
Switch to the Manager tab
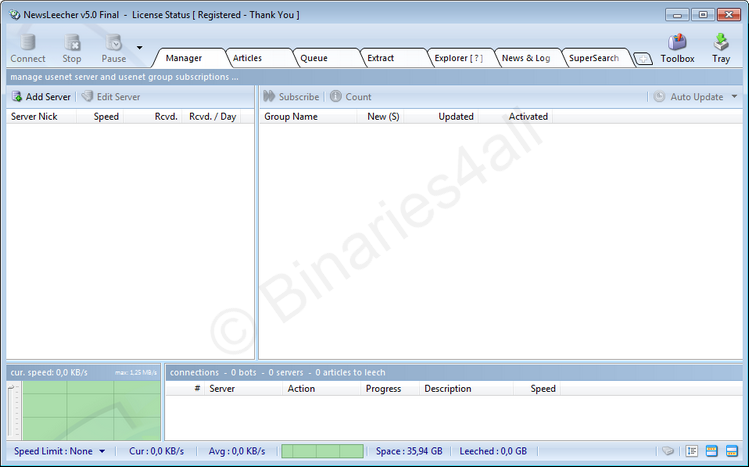[x=184, y=58]
